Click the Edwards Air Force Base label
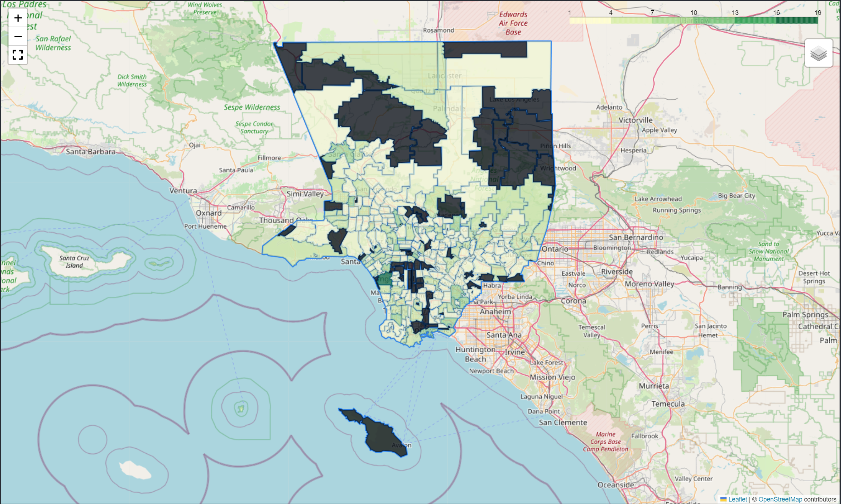 coord(513,23)
